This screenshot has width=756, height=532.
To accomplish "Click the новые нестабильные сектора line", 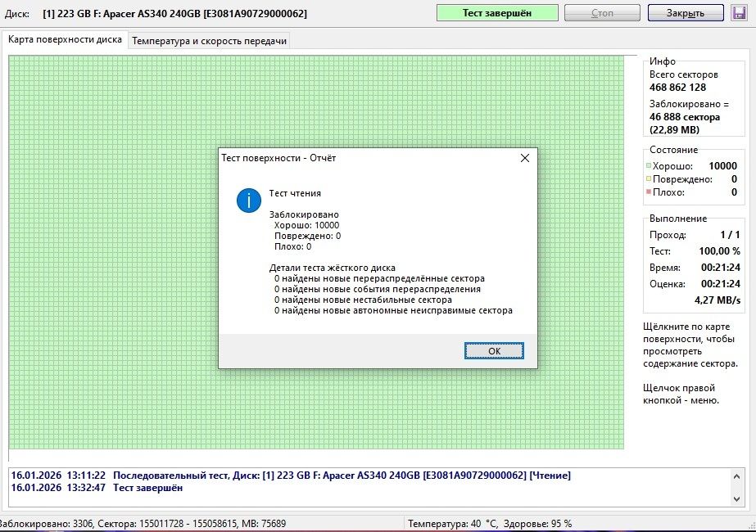I will pos(363,300).
